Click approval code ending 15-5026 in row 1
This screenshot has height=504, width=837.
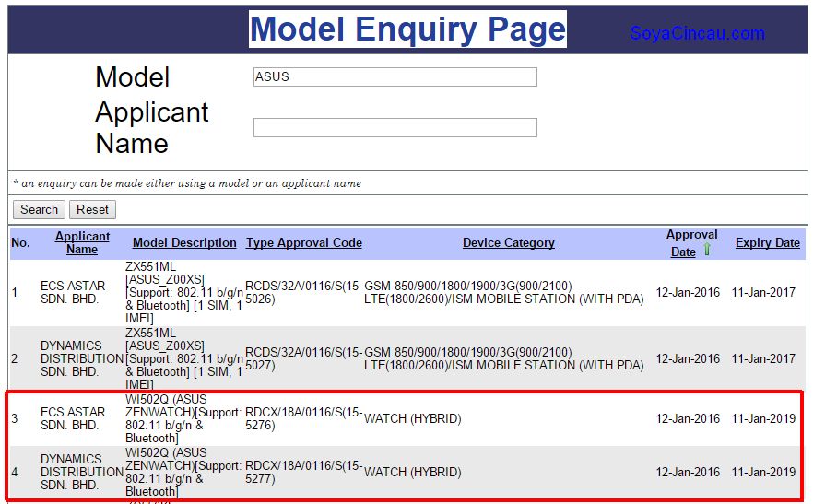pyautogui.click(x=303, y=293)
